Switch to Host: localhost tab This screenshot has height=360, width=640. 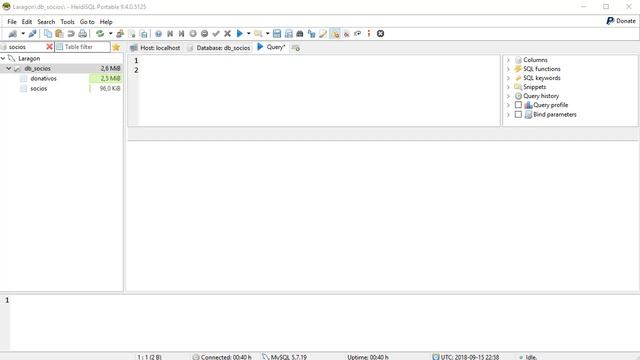(x=155, y=48)
